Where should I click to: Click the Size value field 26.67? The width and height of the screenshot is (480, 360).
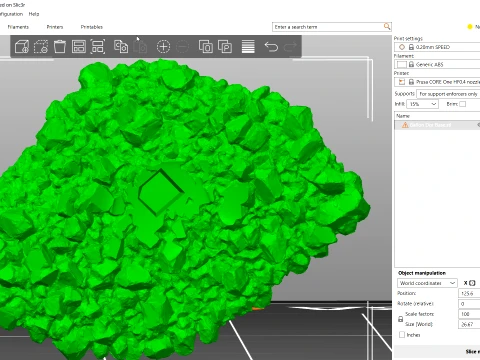tap(469, 324)
